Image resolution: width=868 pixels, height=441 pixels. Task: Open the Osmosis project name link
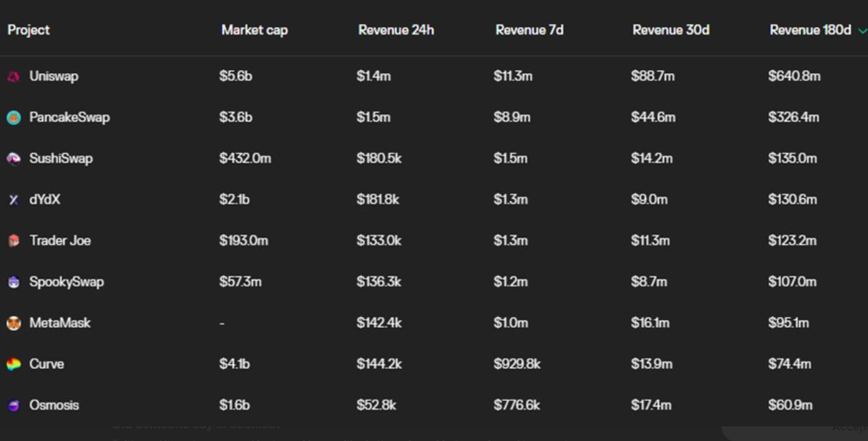pyautogui.click(x=54, y=405)
